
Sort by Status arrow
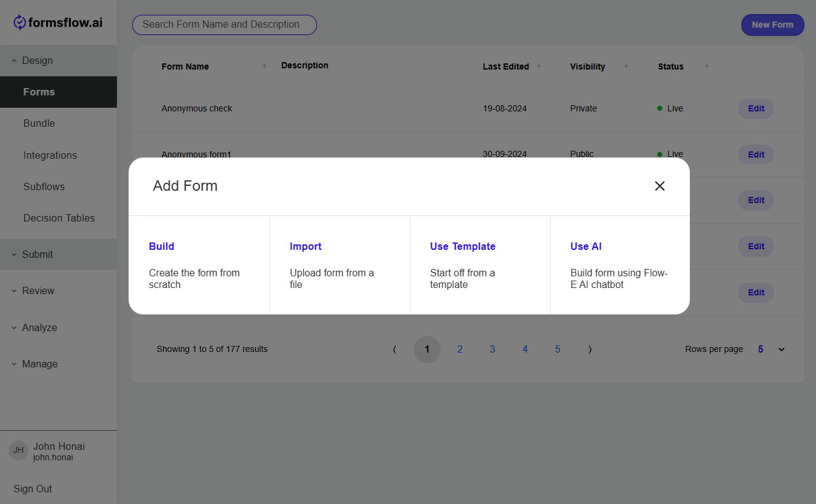pos(706,66)
